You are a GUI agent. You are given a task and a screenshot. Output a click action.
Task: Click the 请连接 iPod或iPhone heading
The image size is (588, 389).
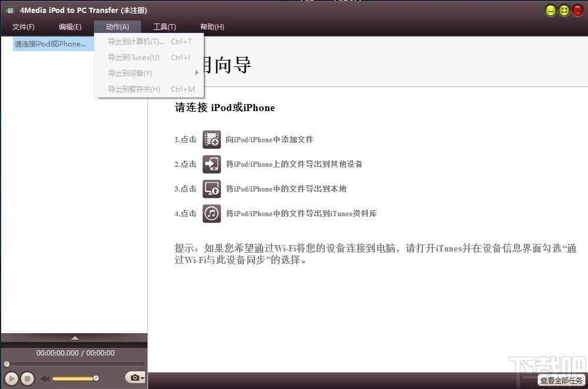coord(224,108)
